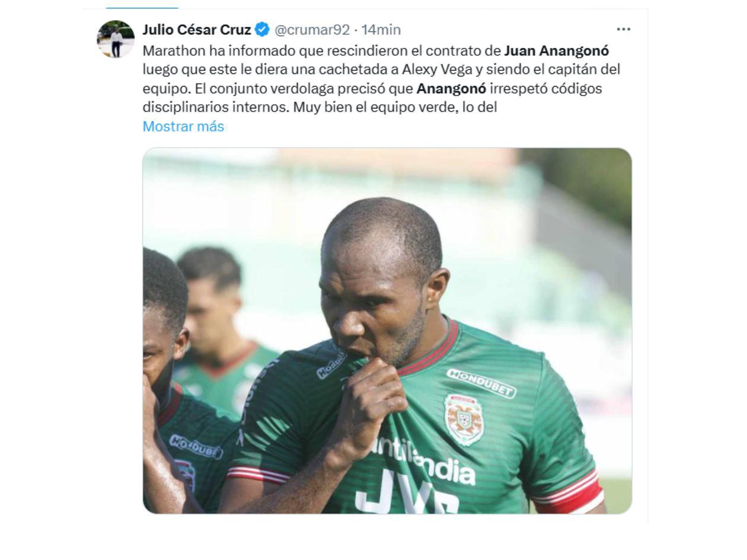
Task: Open the tweet's three-dot more options menu
Action: click(x=623, y=29)
